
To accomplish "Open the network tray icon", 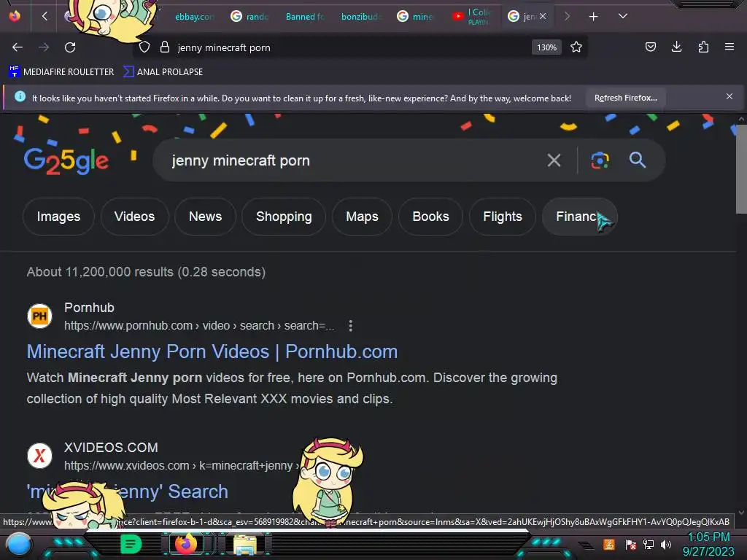I will [649, 544].
